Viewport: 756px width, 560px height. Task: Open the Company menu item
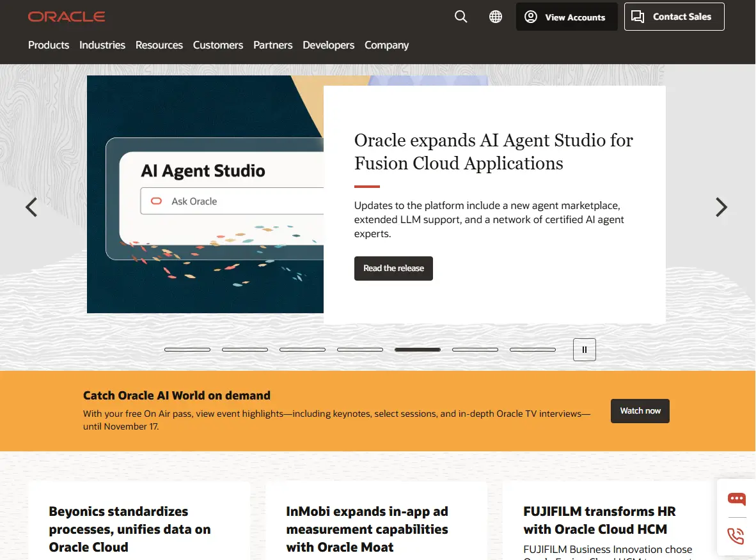[x=386, y=45]
